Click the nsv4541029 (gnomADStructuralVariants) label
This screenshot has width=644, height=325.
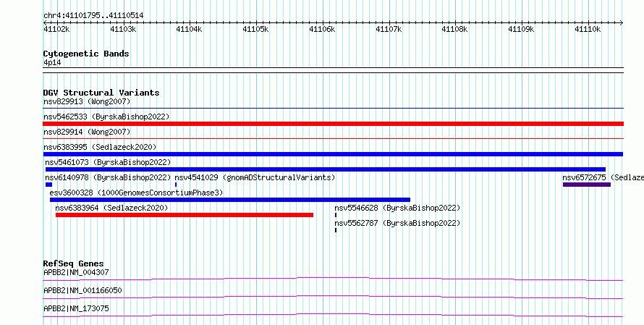click(x=255, y=177)
